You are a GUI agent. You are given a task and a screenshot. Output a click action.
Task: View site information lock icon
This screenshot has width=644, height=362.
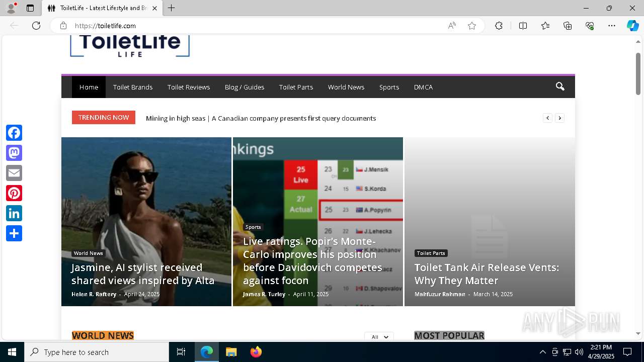point(63,26)
